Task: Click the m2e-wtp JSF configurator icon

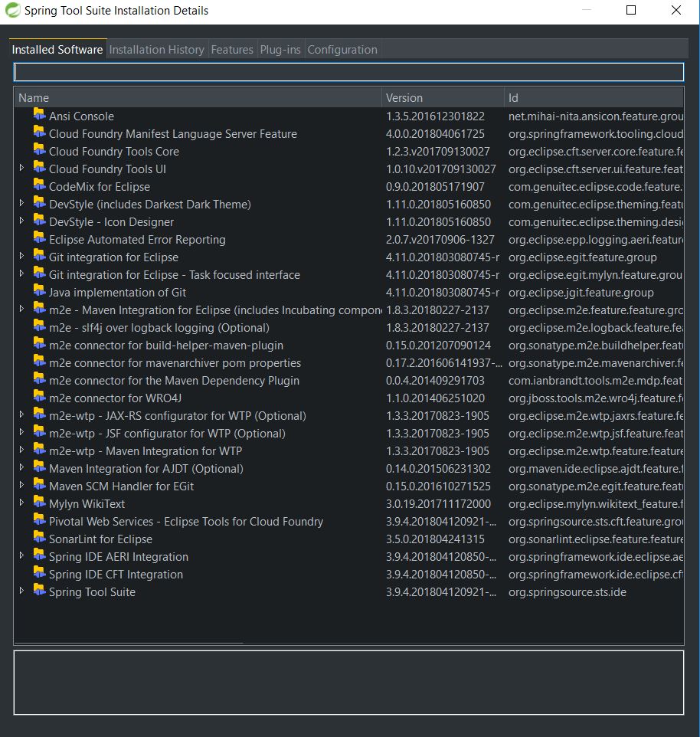Action: (40, 432)
